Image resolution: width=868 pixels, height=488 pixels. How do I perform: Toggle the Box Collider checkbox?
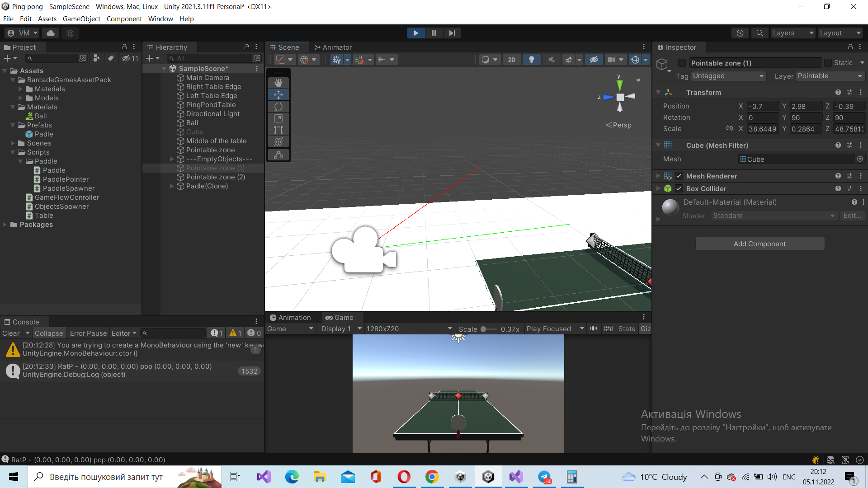tap(679, 188)
